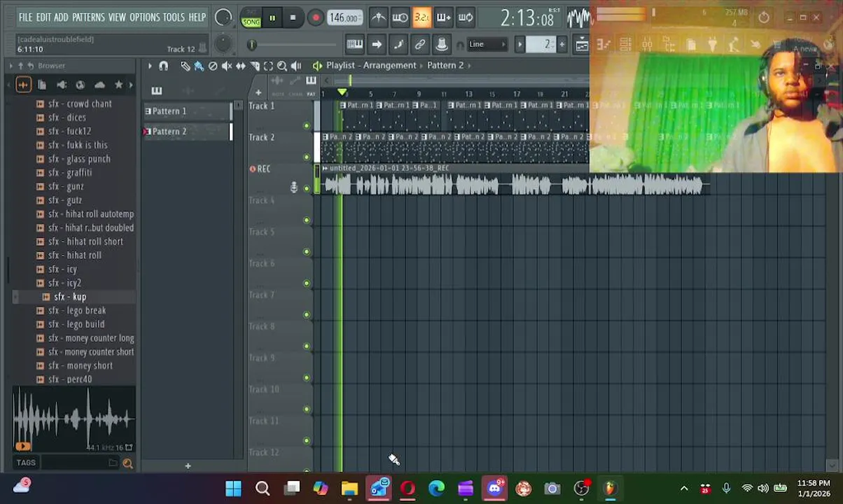Open the HELP menu
The width and height of the screenshot is (843, 504).
click(197, 17)
